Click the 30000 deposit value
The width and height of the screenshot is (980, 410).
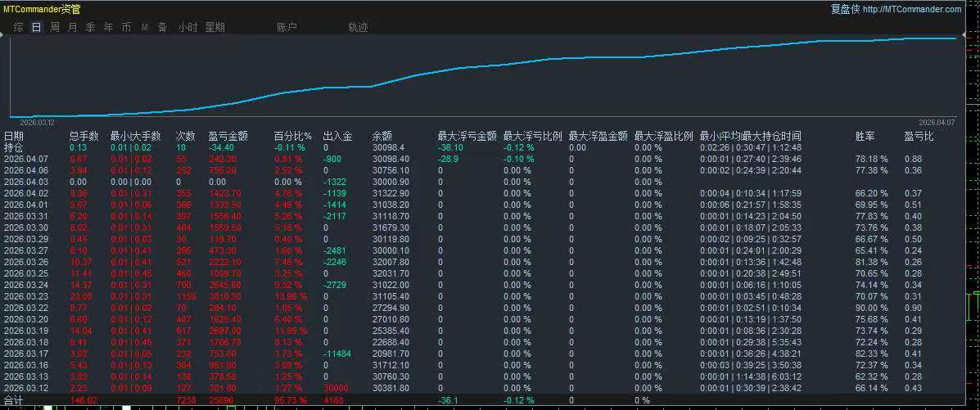336,388
